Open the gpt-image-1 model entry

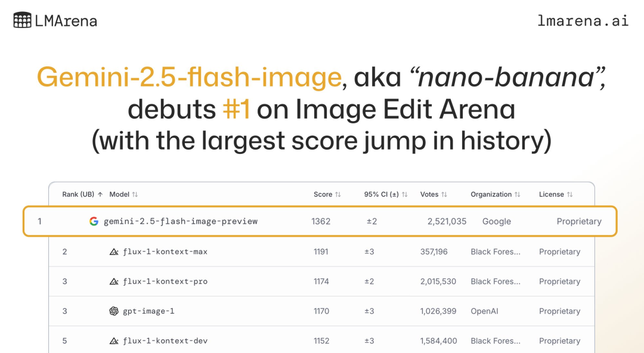tap(148, 311)
